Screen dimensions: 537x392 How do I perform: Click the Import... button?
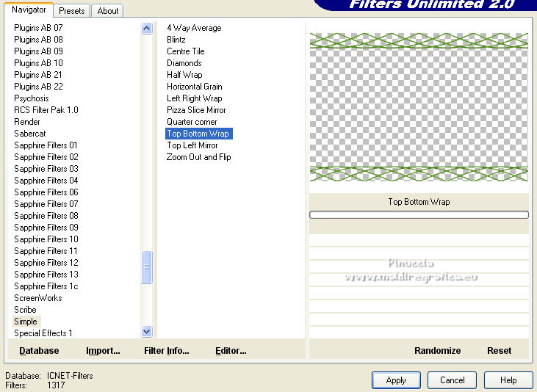click(103, 351)
